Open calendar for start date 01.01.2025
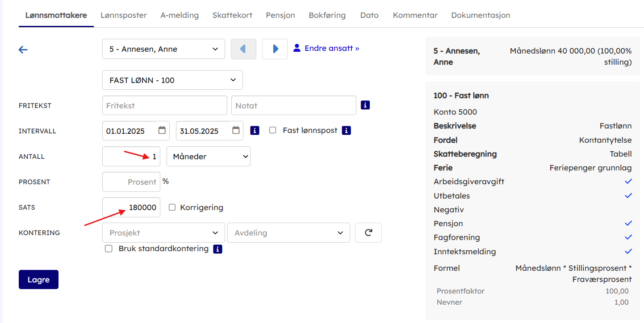This screenshot has width=644, height=323. point(162,130)
